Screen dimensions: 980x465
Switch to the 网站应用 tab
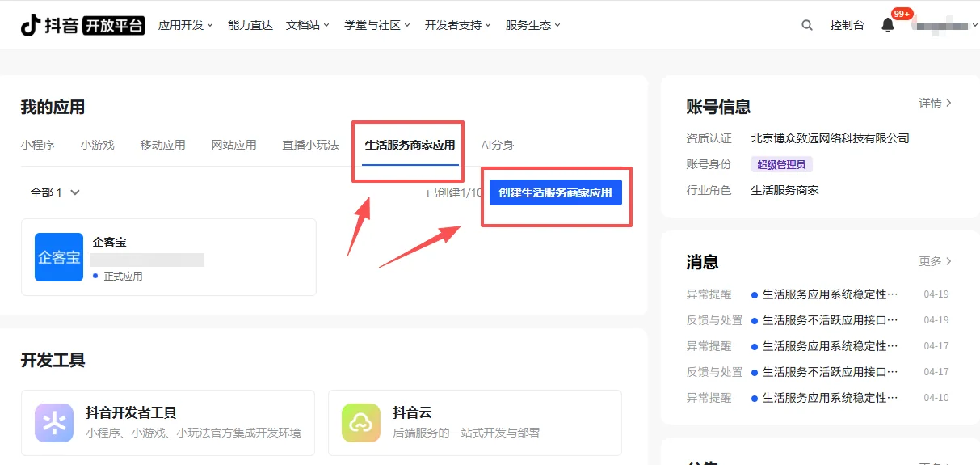pos(233,145)
